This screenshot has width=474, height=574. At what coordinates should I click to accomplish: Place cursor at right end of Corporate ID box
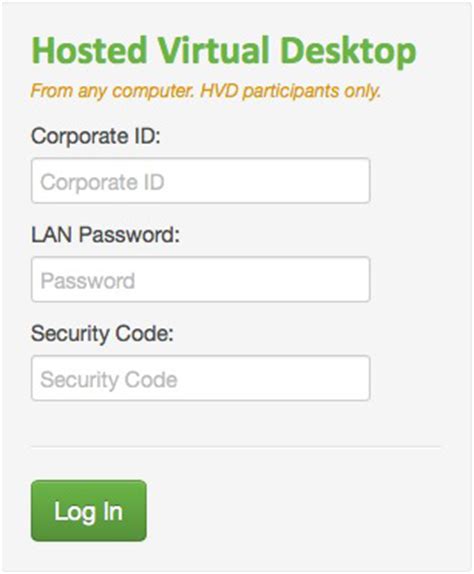[x=362, y=180]
